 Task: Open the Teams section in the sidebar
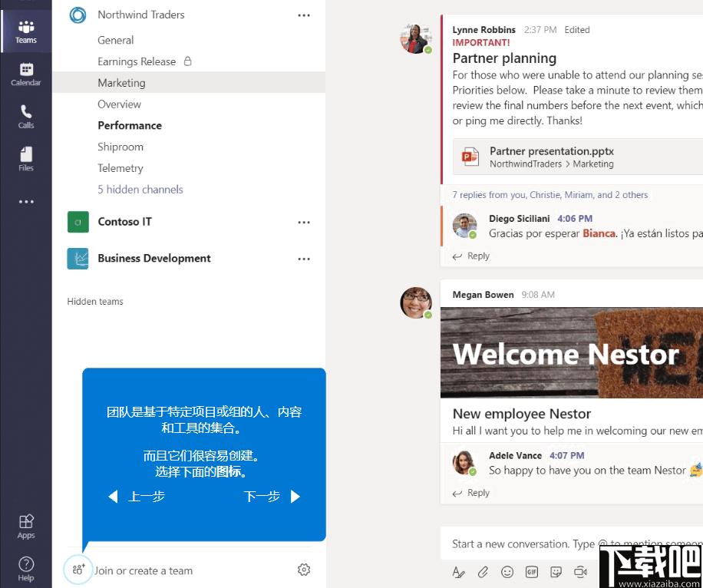tap(26, 31)
